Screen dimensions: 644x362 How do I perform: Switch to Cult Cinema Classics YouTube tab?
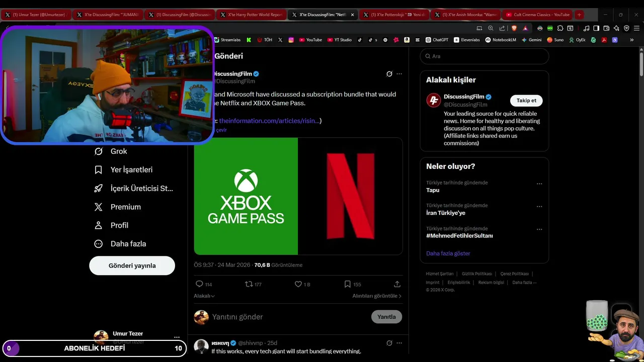pyautogui.click(x=538, y=15)
